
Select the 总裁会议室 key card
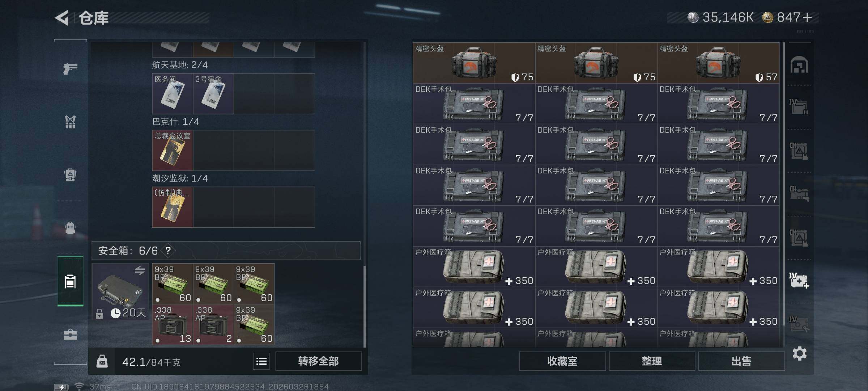[x=173, y=150]
